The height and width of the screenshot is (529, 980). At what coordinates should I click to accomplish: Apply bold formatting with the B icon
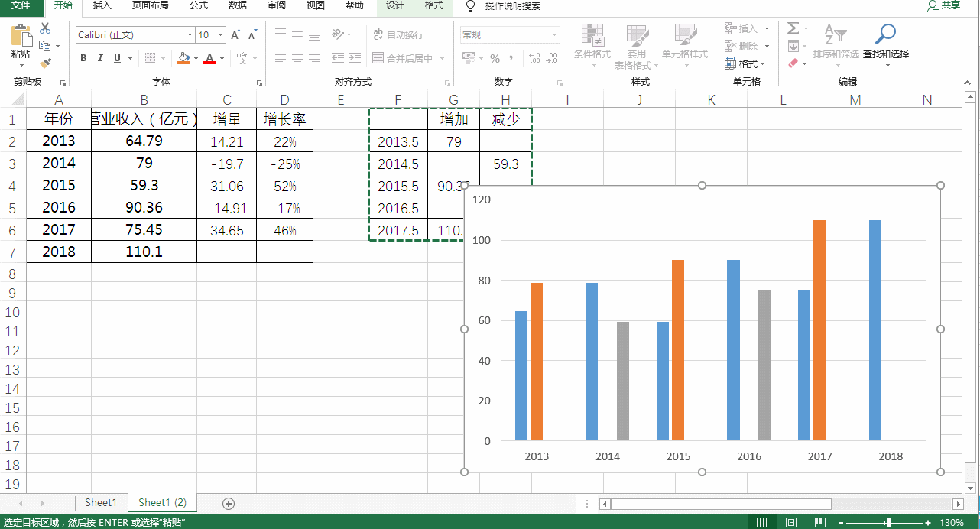click(83, 58)
